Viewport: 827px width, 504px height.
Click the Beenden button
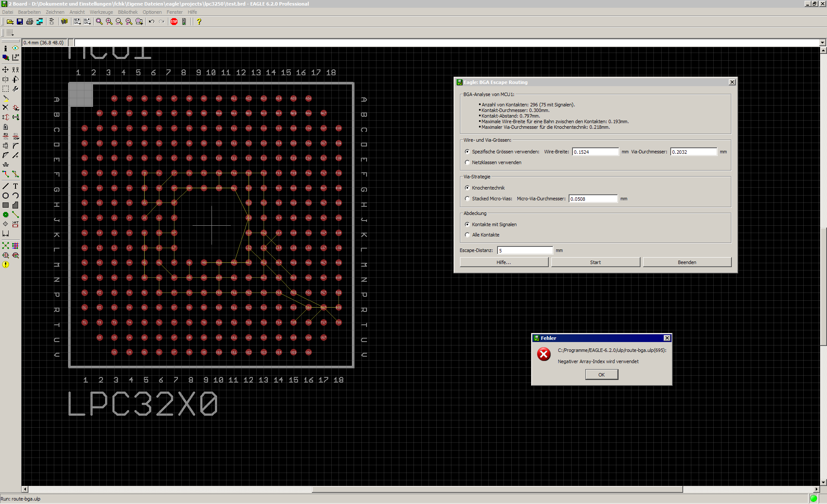(x=687, y=262)
